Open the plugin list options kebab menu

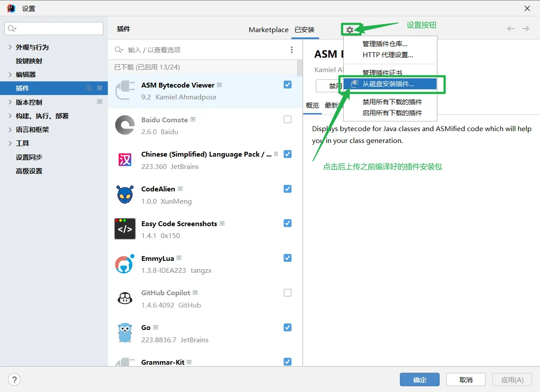point(292,50)
